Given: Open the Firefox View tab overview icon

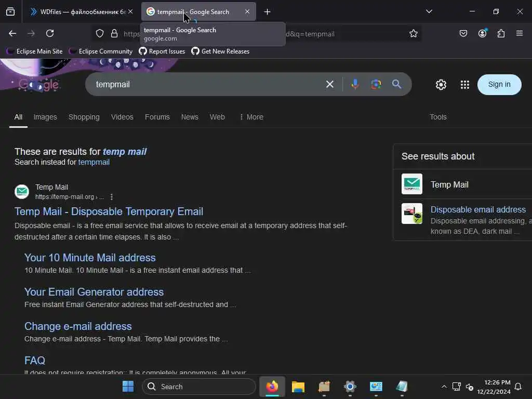Looking at the screenshot, I should [10, 11].
